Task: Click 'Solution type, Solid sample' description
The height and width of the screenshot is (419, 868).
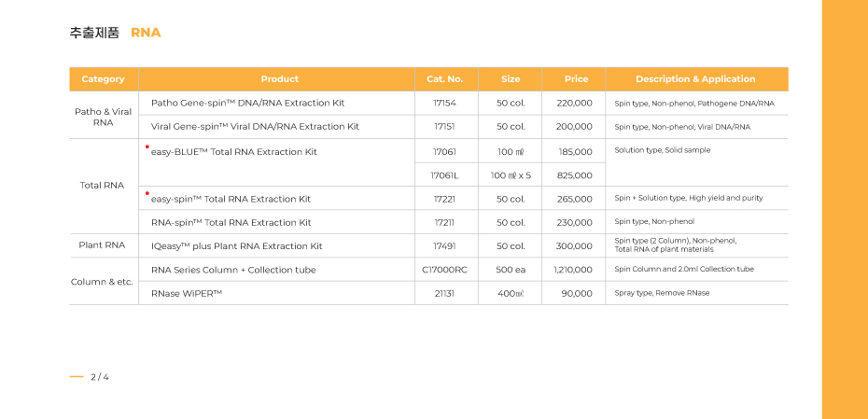Action: tap(662, 150)
